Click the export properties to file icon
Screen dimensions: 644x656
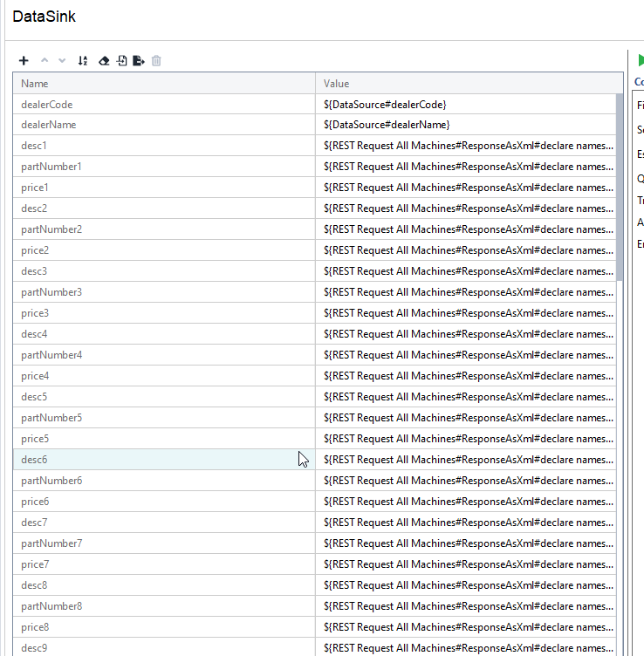[x=139, y=61]
